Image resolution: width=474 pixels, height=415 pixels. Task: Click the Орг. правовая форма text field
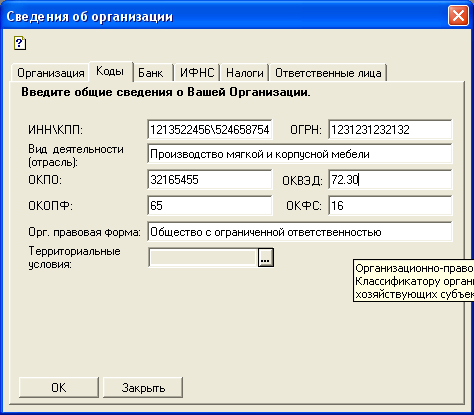[300, 232]
